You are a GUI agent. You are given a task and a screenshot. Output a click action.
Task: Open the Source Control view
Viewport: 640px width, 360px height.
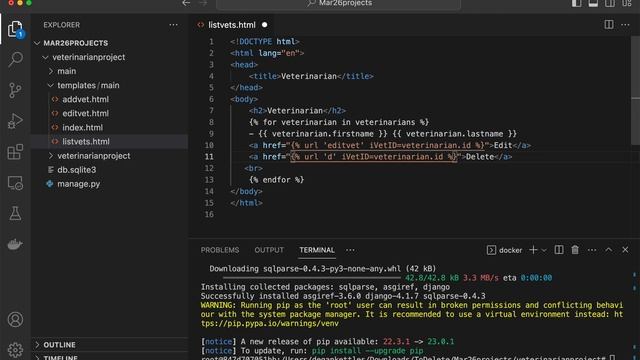point(15,90)
